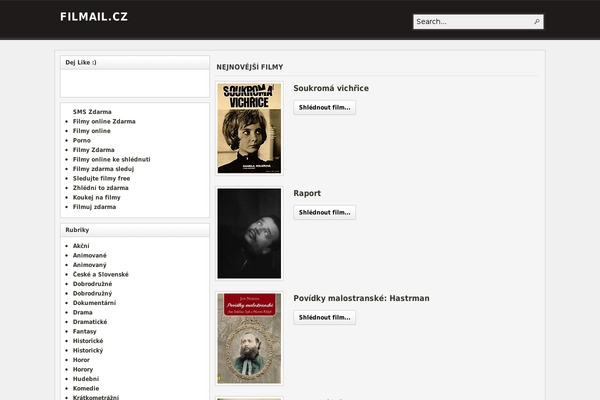Click the Raport title link
600x400 pixels.
[x=307, y=193]
